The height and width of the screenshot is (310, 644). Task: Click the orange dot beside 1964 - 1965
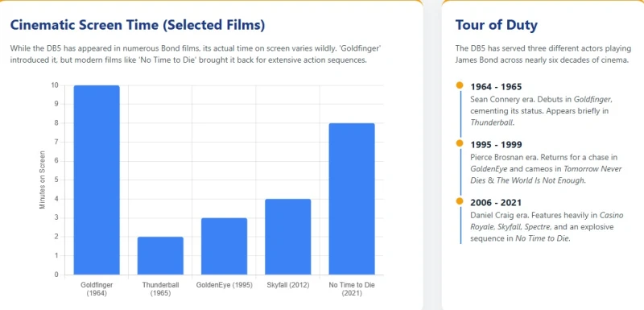(x=460, y=85)
